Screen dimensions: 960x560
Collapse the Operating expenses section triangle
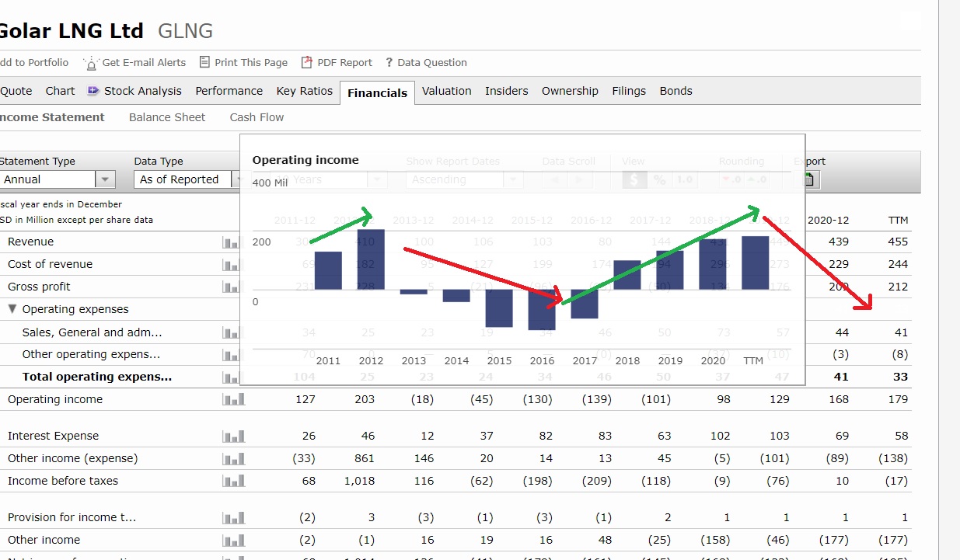click(x=12, y=309)
